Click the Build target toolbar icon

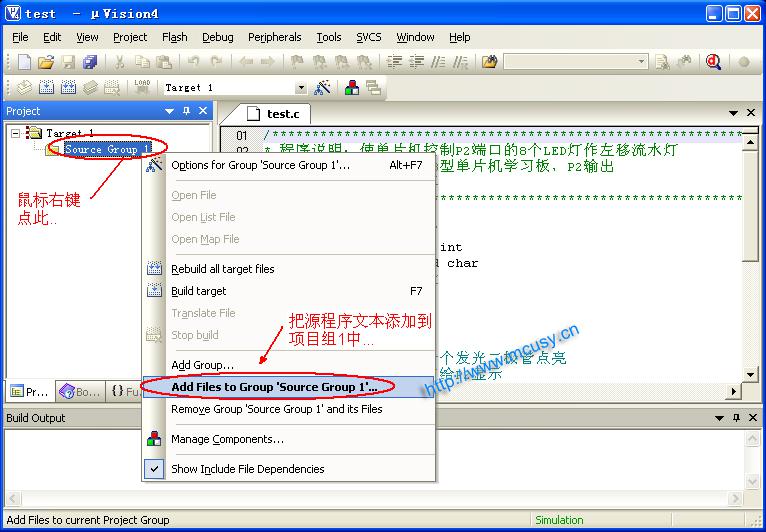pos(46,87)
